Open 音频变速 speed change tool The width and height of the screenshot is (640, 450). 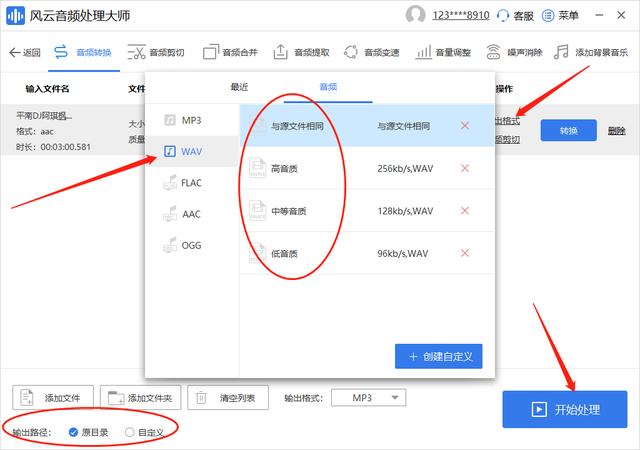tap(371, 52)
